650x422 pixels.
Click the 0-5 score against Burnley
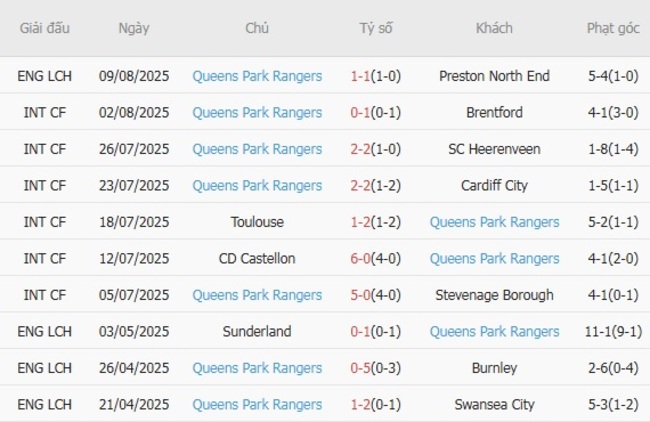coord(363,368)
